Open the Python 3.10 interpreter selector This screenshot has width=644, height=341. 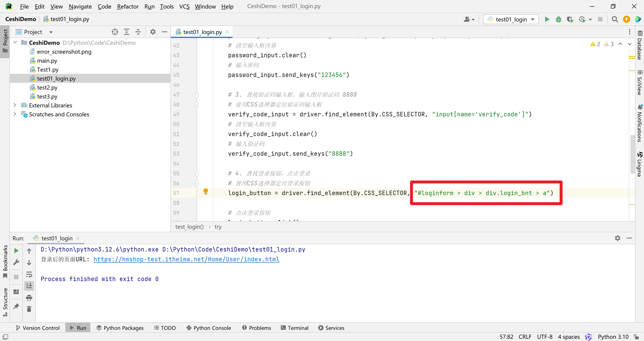pyautogui.click(x=613, y=337)
